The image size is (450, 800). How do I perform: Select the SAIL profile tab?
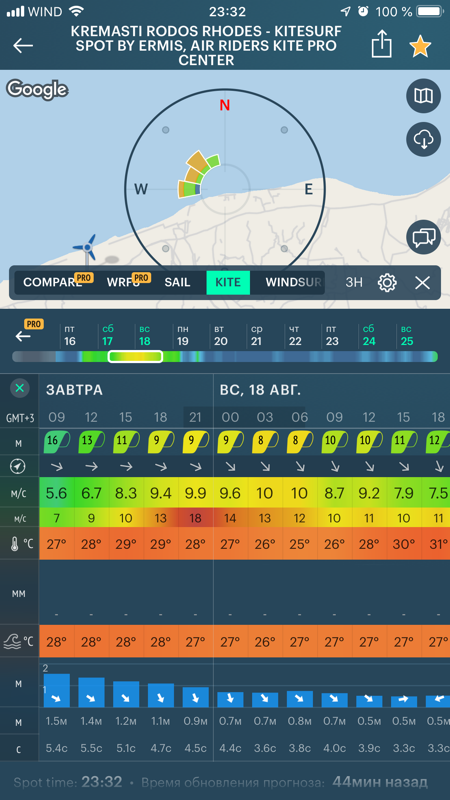click(178, 282)
